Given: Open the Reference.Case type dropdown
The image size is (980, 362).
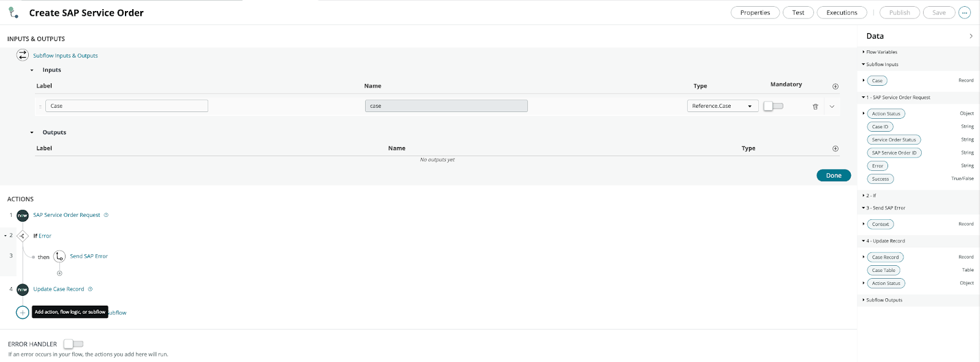Looking at the screenshot, I should (x=723, y=106).
